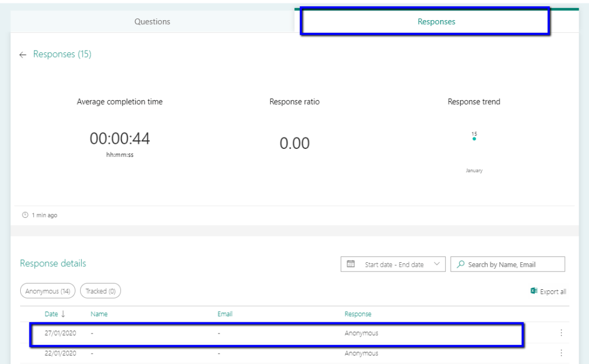The image size is (589, 364).
Task: Click the Name column header
Action: point(99,314)
